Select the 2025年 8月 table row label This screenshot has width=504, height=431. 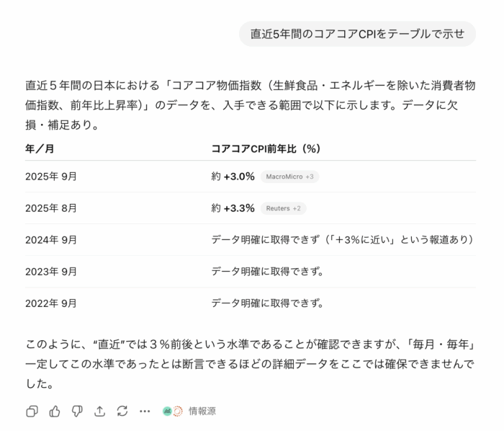pyautogui.click(x=51, y=208)
